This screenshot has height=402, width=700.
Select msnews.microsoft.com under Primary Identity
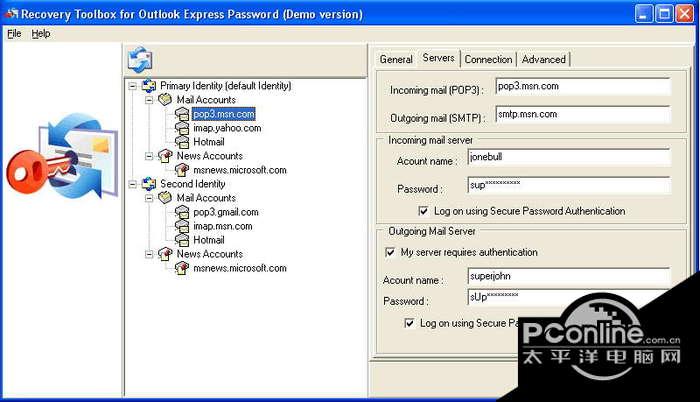coord(240,170)
